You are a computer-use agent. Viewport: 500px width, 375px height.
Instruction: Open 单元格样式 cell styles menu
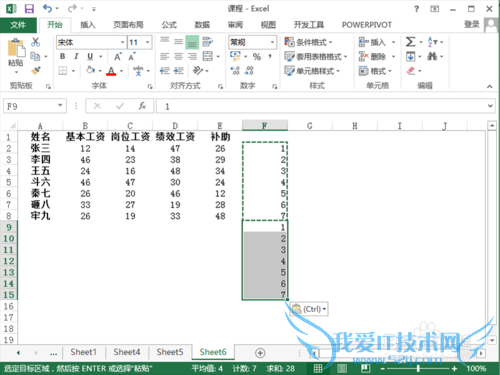312,71
